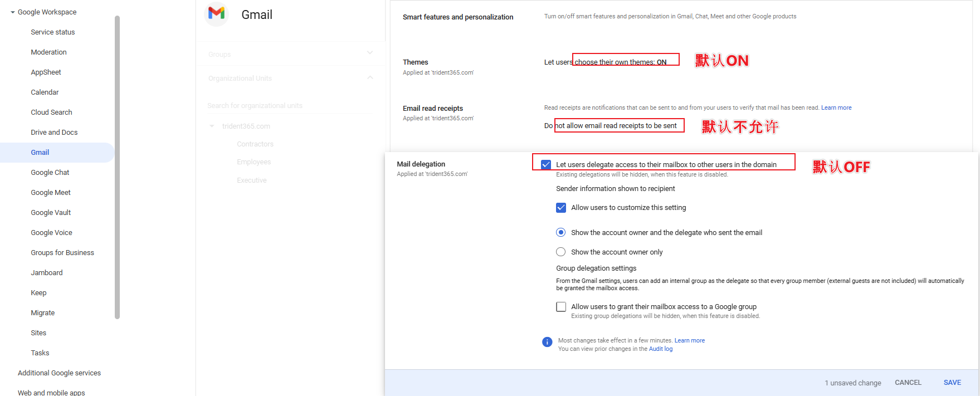
Task: Expand the Groups section chevron
Action: pyautogui.click(x=370, y=53)
